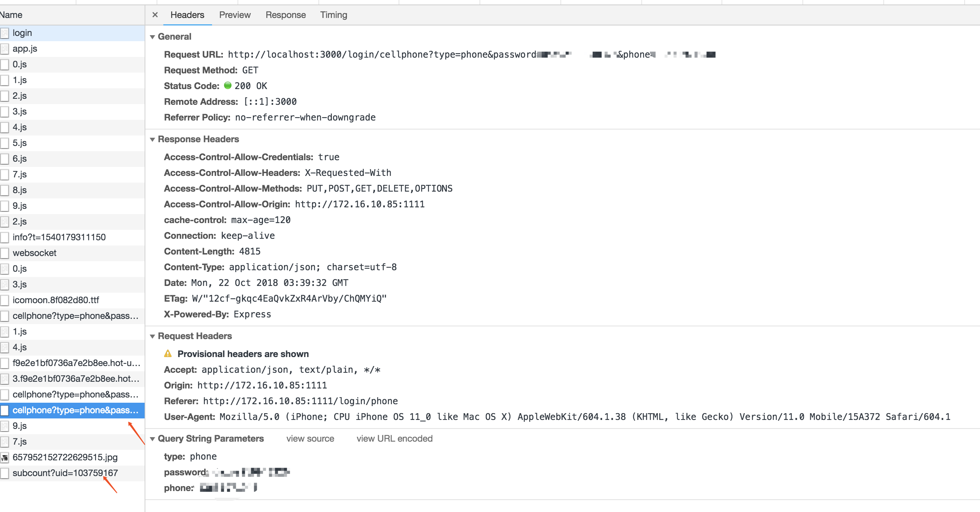Click the Origin request header value
The width and height of the screenshot is (980, 512).
click(x=262, y=385)
